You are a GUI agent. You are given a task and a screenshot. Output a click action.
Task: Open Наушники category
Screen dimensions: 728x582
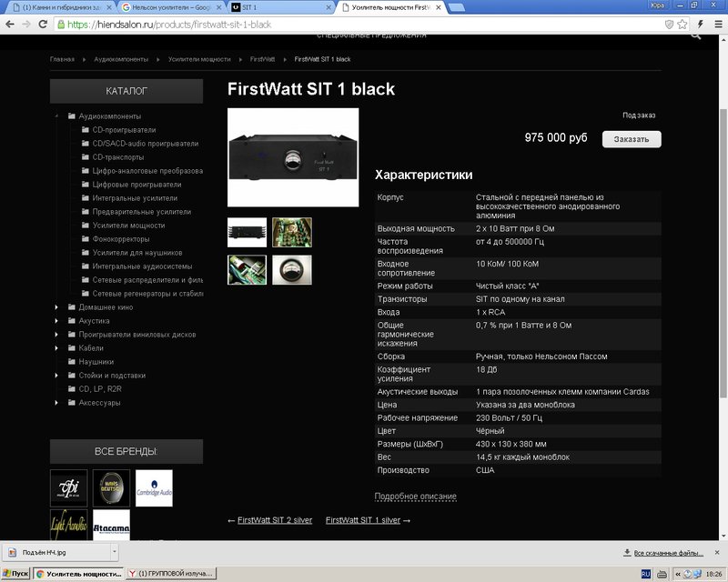point(96,362)
